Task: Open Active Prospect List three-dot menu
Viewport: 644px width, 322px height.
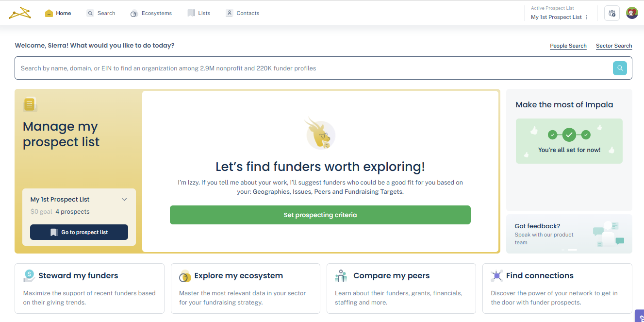Action: (586, 17)
